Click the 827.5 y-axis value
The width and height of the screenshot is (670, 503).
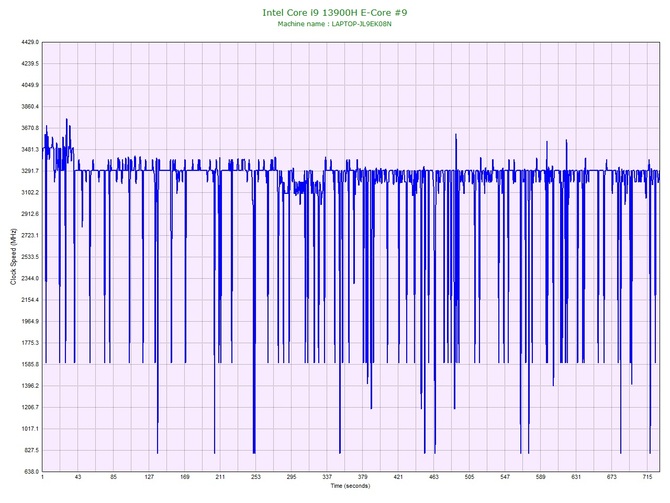(31, 450)
